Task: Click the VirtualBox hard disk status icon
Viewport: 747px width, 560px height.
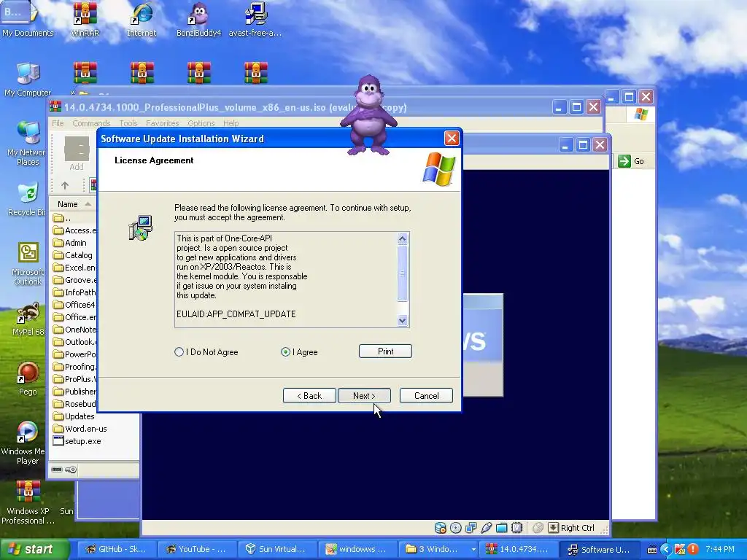Action: click(x=440, y=528)
